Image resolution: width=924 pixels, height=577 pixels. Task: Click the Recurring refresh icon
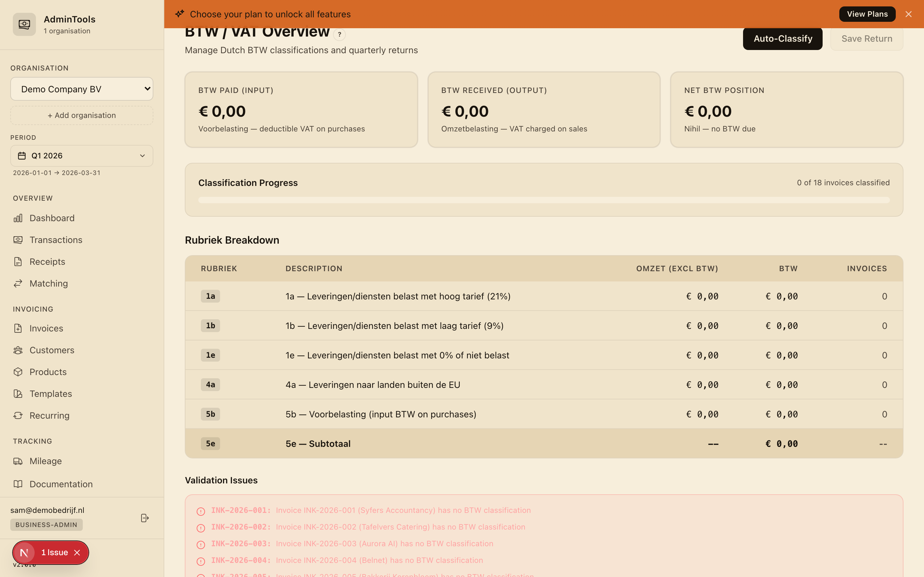click(18, 415)
